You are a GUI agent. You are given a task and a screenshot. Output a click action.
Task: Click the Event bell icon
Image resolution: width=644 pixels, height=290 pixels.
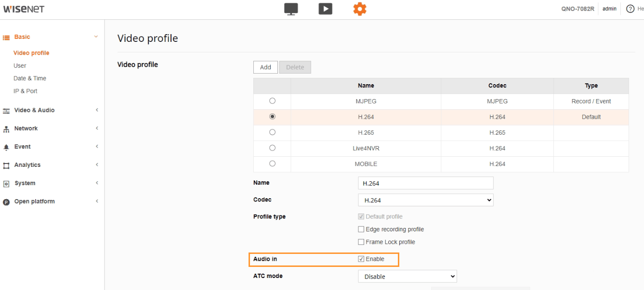coord(6,147)
